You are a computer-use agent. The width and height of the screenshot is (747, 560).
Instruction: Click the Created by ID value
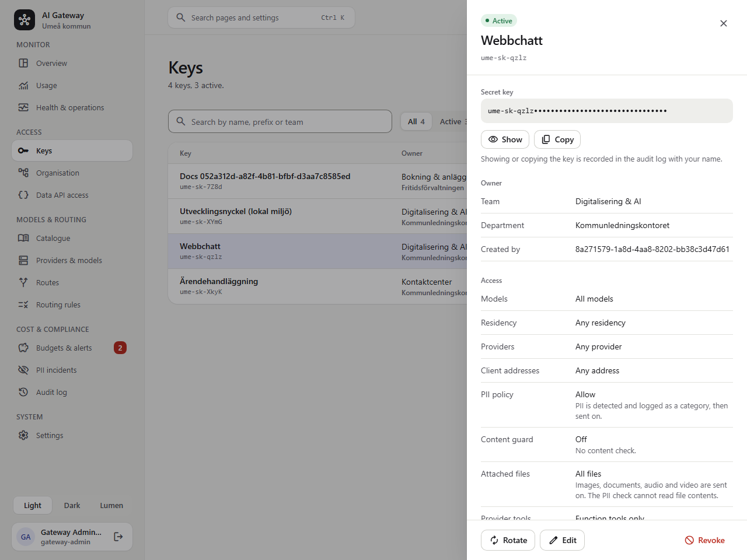pyautogui.click(x=652, y=249)
